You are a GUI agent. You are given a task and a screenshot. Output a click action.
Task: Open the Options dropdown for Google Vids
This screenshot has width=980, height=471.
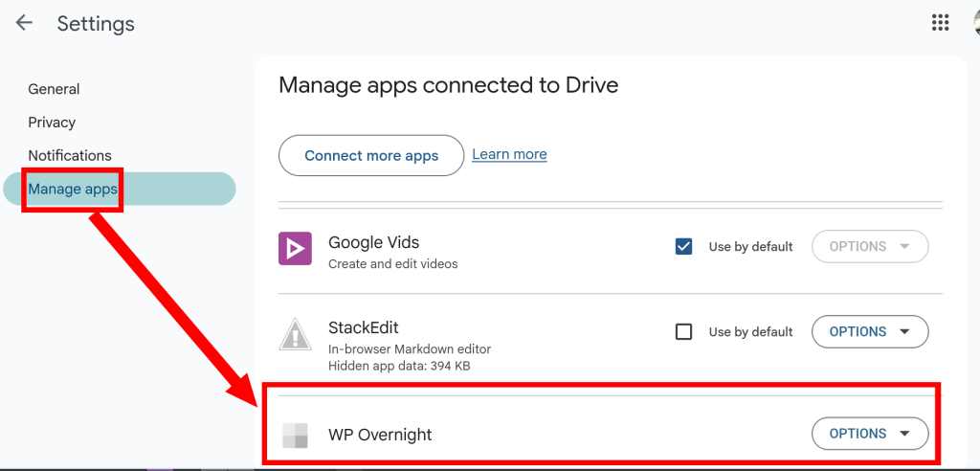(x=870, y=246)
